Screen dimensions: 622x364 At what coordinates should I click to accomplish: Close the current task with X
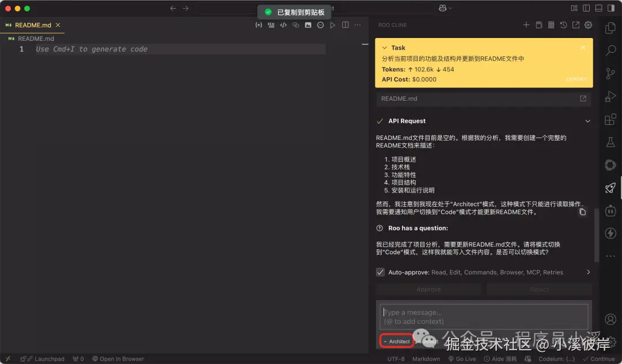583,48
